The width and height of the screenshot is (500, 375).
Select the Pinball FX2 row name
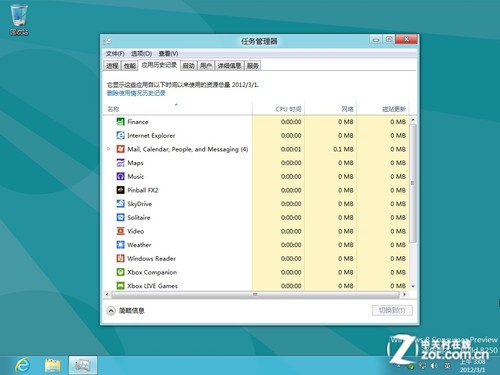143,190
